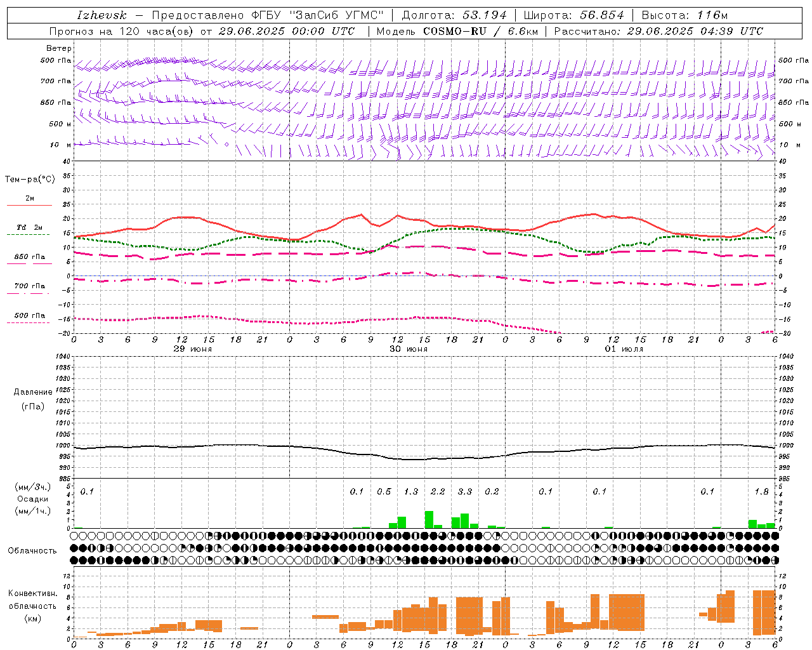Click the '(гПа)' unit under Давление
The width and height of the screenshot is (812, 650).
[x=33, y=406]
